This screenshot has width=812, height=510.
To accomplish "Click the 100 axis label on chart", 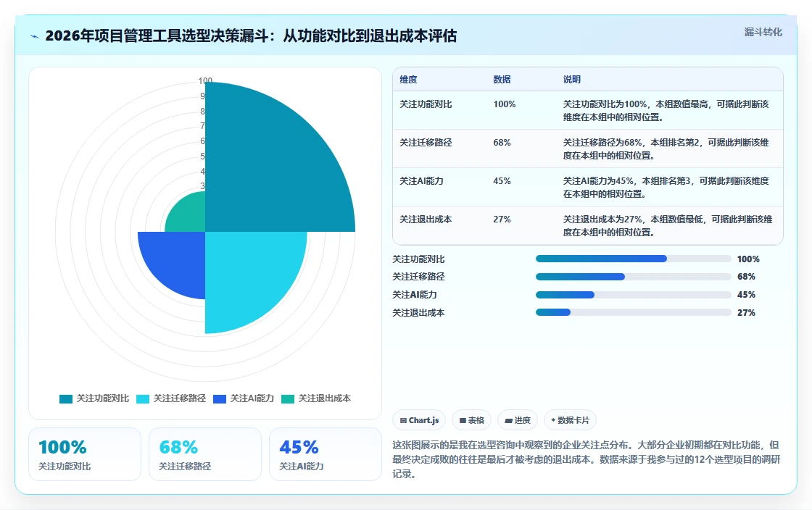I will tap(205, 80).
